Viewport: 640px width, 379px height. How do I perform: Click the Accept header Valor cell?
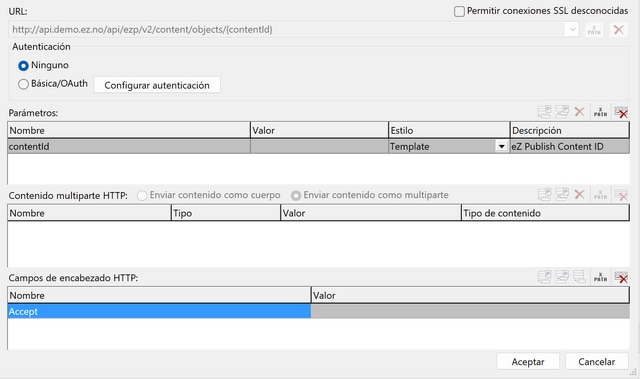pyautogui.click(x=470, y=311)
